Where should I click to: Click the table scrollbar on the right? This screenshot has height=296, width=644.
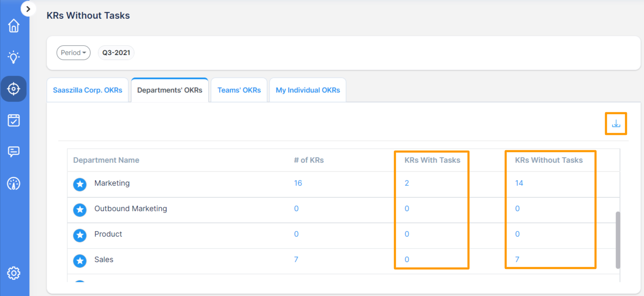[617, 240]
